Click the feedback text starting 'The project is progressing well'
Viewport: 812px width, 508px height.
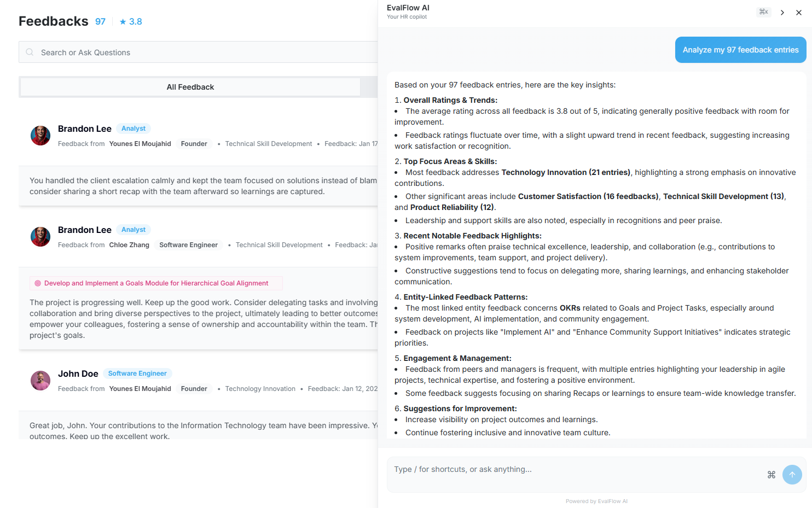pyautogui.click(x=204, y=319)
